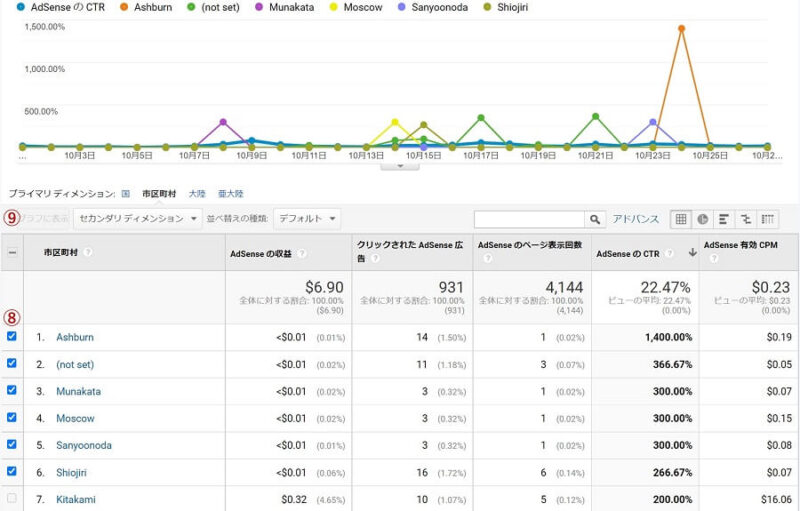Screen dimensions: 800x511
Task: Select the 市区町村 primary dimension
Action: [159, 194]
